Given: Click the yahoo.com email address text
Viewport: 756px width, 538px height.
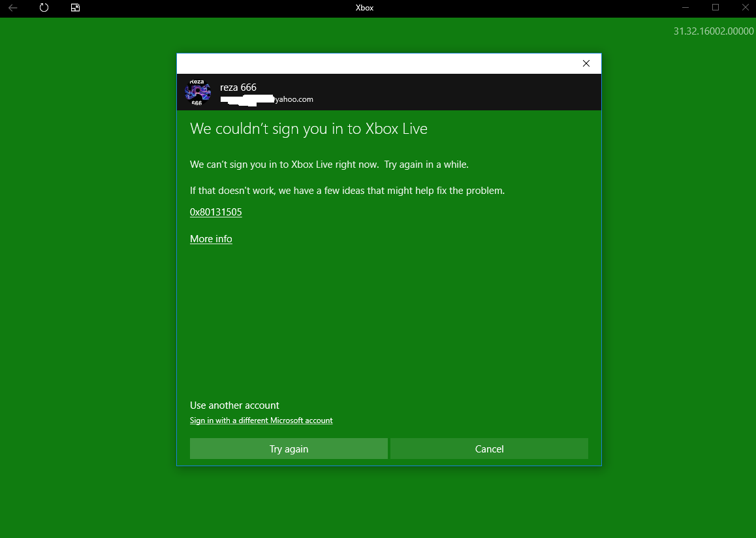Looking at the screenshot, I should click(266, 99).
